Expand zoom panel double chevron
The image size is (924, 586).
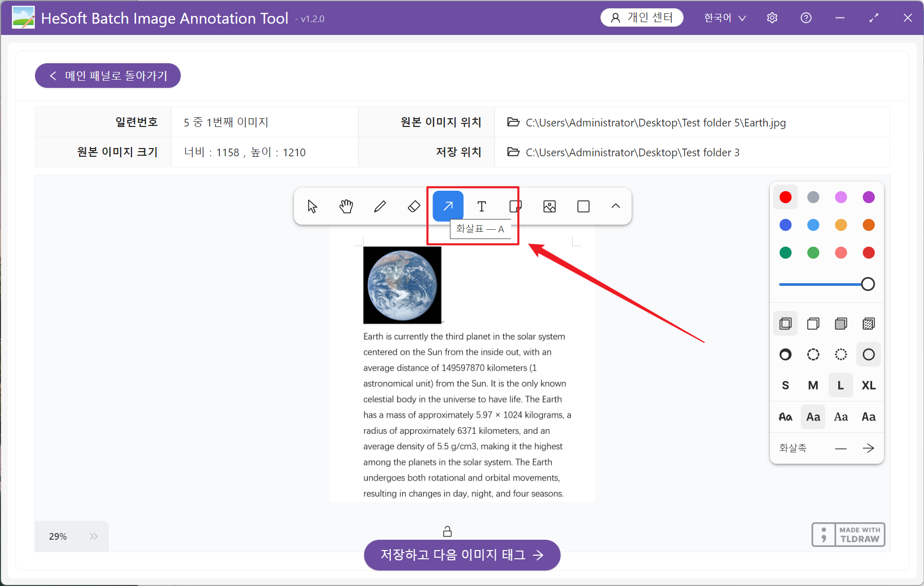click(93, 536)
